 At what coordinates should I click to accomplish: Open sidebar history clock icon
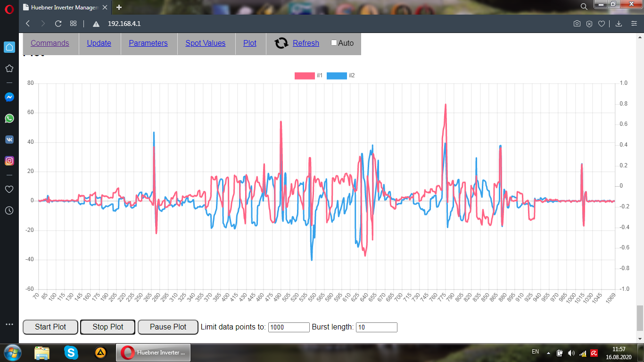[x=9, y=210]
